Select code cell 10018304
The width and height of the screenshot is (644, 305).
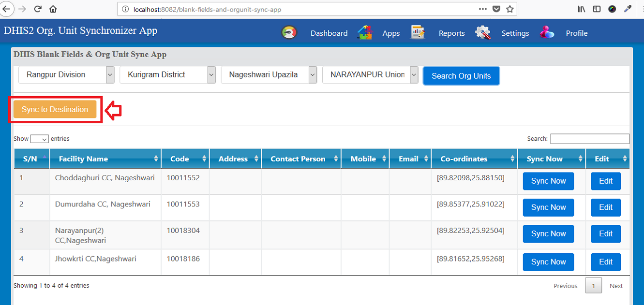183,230
